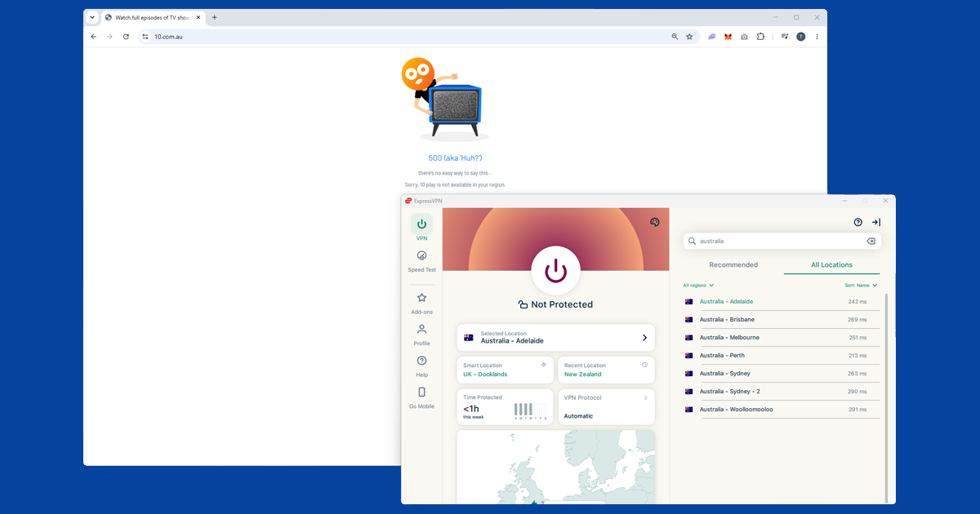Clear the australia search text
The height and width of the screenshot is (514, 980).
[871, 241]
